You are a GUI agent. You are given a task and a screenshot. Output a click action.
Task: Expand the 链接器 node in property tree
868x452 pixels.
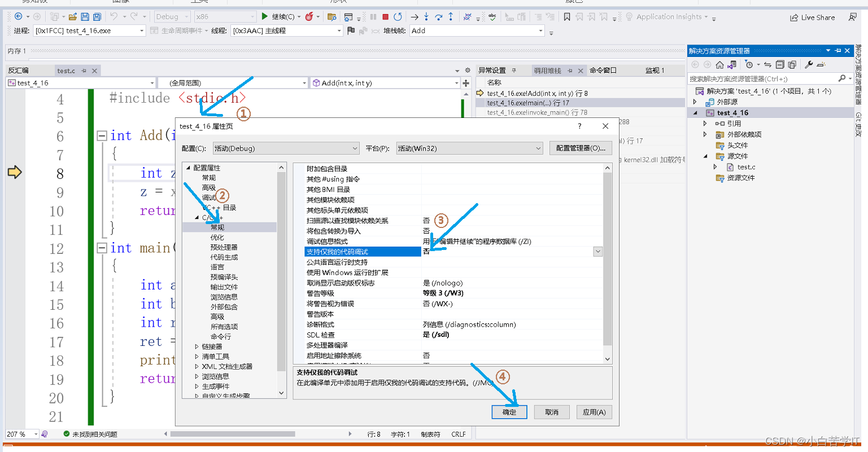click(197, 346)
